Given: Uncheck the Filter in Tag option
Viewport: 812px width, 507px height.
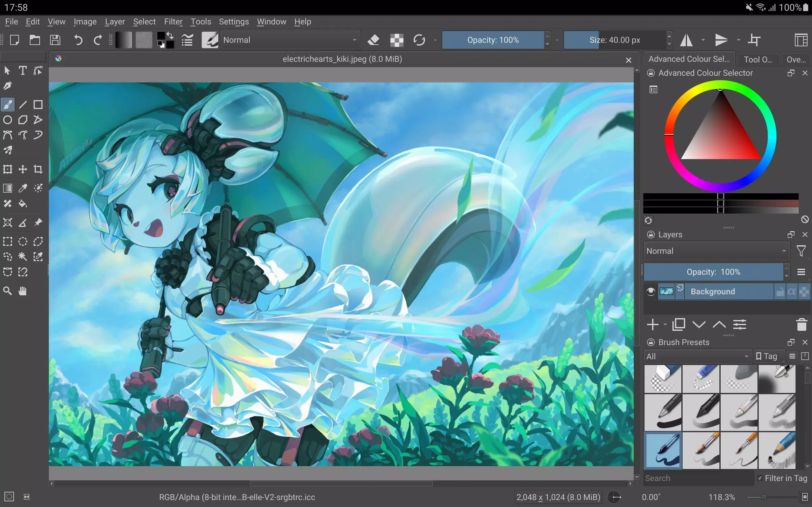Looking at the screenshot, I should point(761,478).
